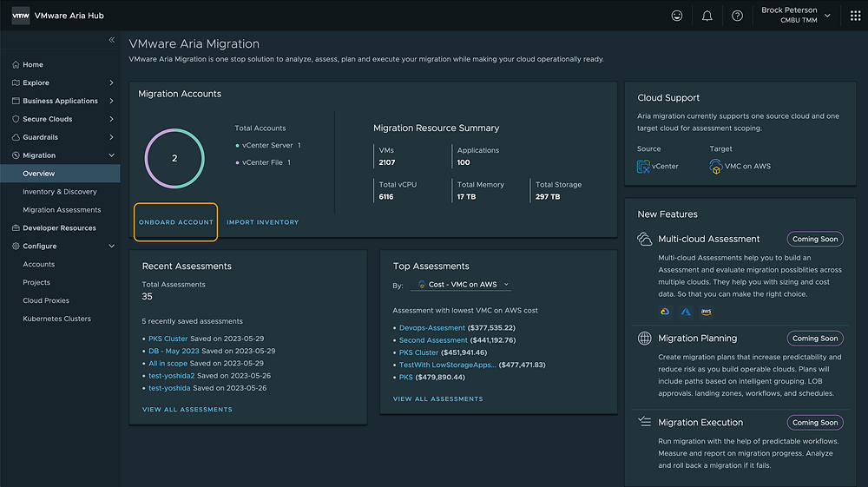Open the All in scope assessment

168,364
